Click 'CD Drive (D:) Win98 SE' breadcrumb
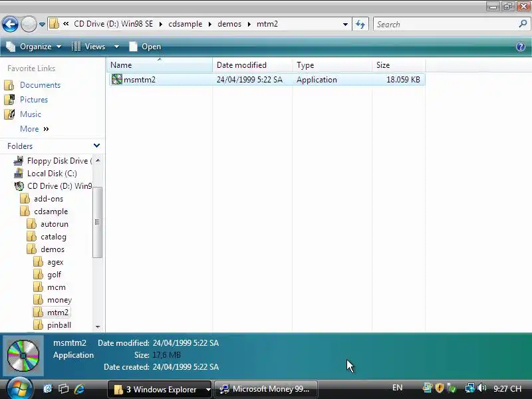532x399 pixels. pos(113,24)
